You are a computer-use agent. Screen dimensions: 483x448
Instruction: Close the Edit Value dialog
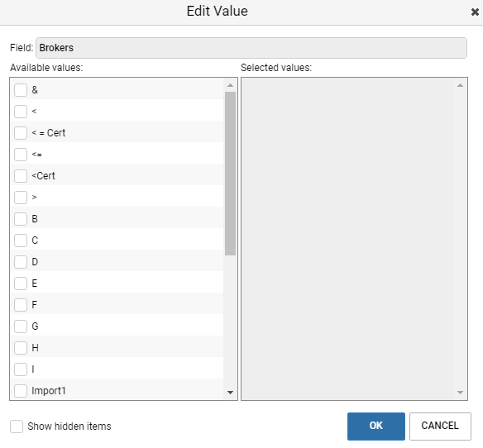click(x=475, y=12)
